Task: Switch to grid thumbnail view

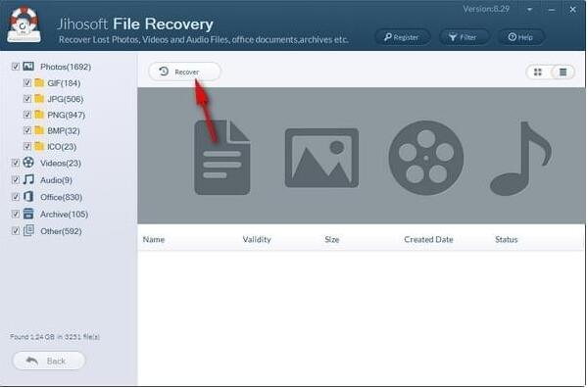Action: tap(538, 72)
